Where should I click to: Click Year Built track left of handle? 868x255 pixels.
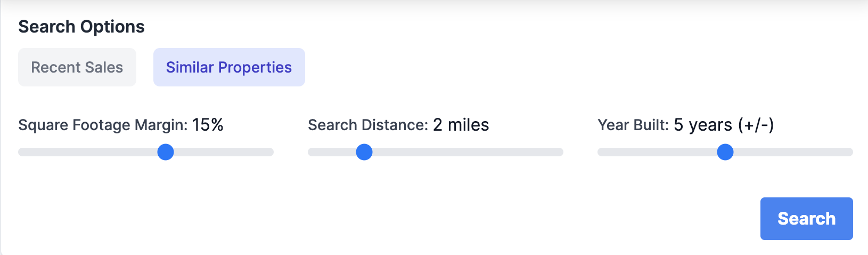(657, 152)
